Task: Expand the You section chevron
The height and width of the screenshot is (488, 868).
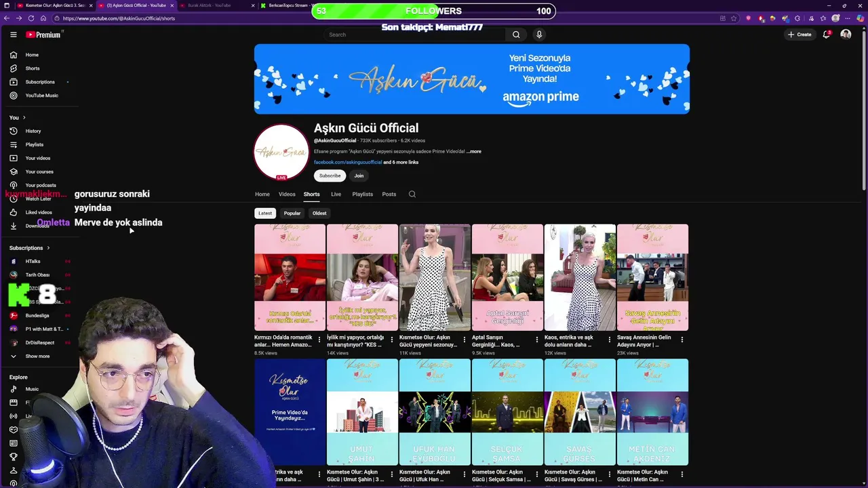Action: click(24, 117)
